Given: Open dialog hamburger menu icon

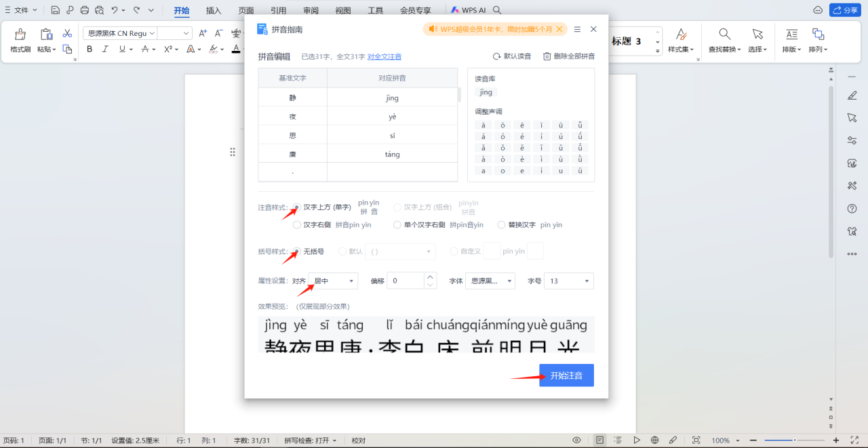Looking at the screenshot, I should [x=577, y=29].
